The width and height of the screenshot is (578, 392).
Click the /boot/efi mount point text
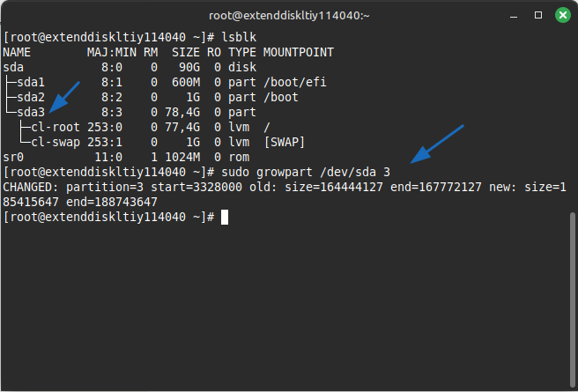click(293, 82)
